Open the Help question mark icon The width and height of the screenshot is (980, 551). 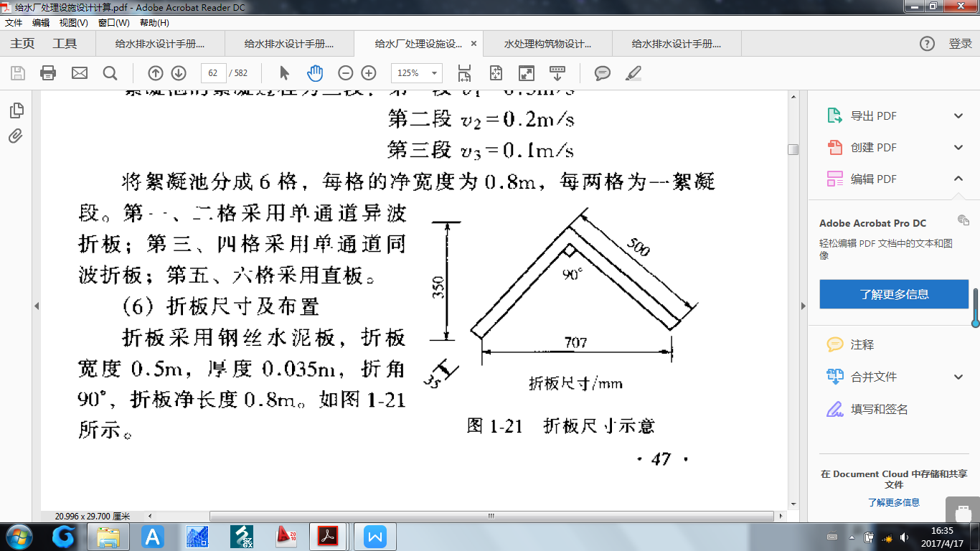pos(927,44)
